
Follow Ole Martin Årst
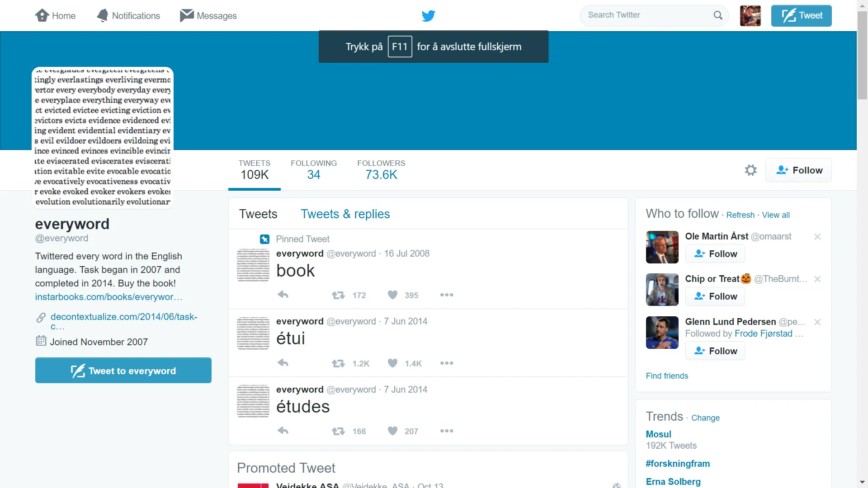(x=715, y=254)
